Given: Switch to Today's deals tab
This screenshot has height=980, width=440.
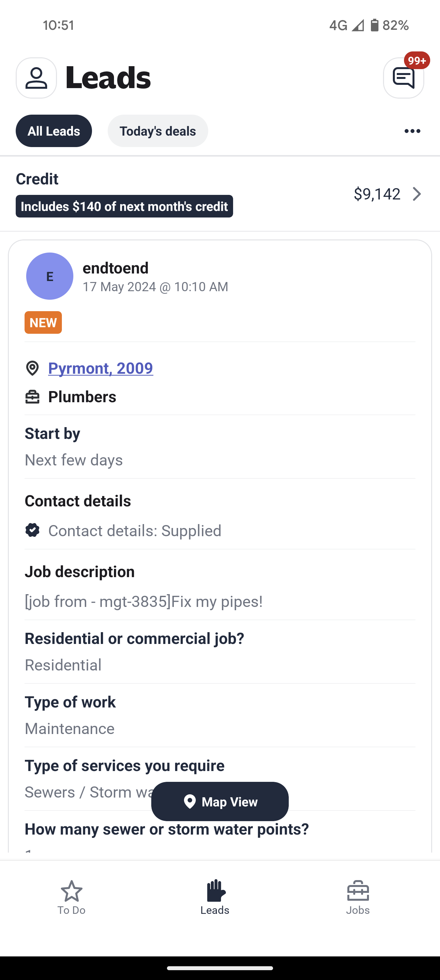Looking at the screenshot, I should [x=158, y=131].
